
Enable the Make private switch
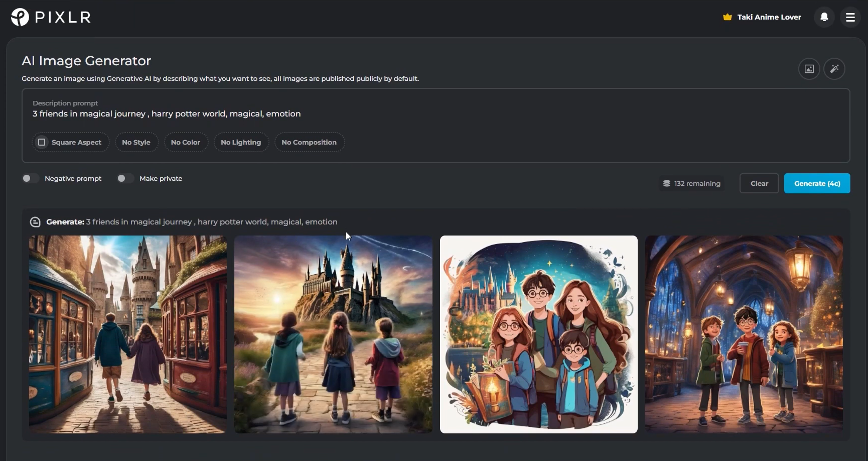pos(125,178)
